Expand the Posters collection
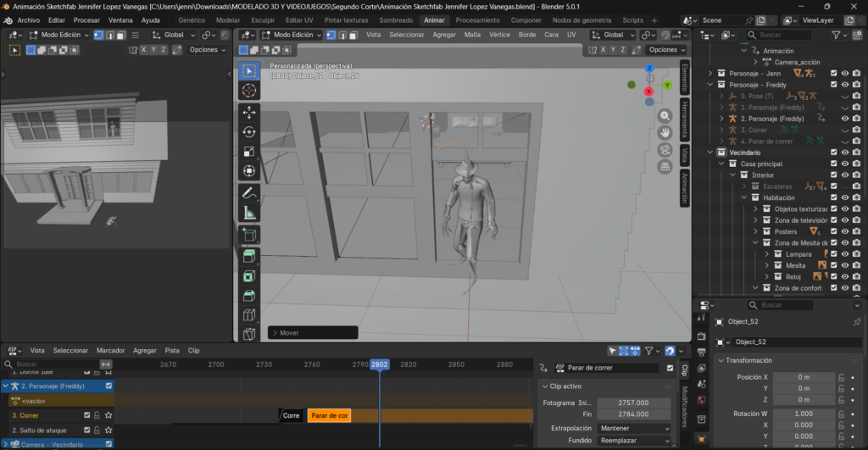 tap(755, 231)
